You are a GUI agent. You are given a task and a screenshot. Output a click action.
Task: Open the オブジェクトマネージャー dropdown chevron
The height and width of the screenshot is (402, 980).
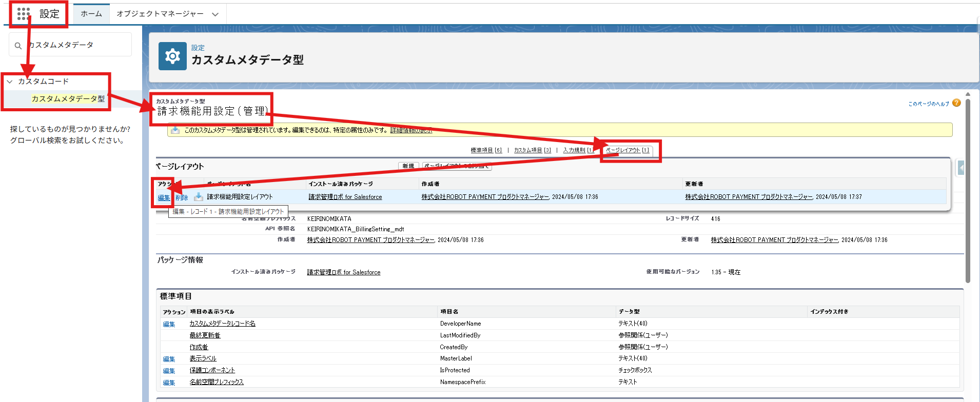coord(215,14)
